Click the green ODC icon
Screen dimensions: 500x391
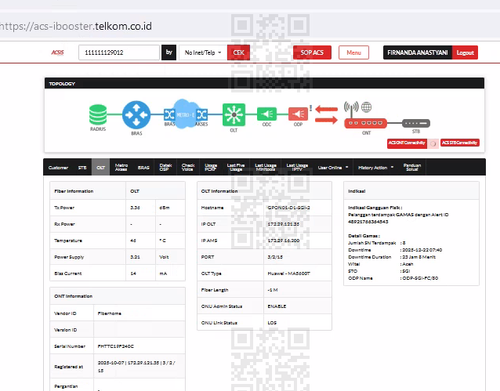267,114
